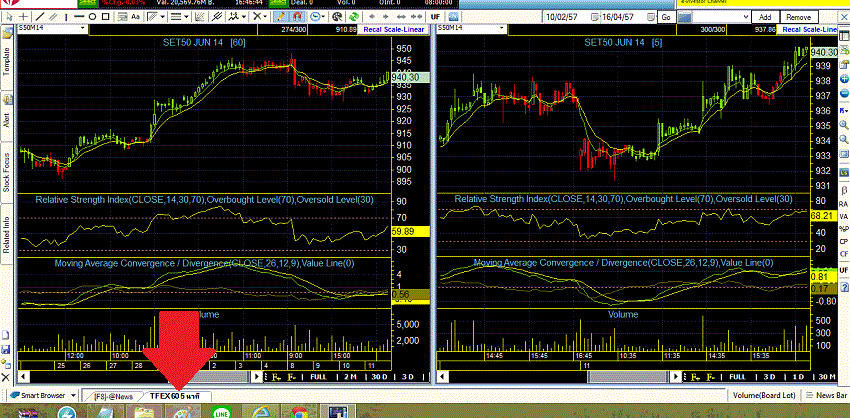Switch to the [F8]-@News tab

tap(112, 396)
